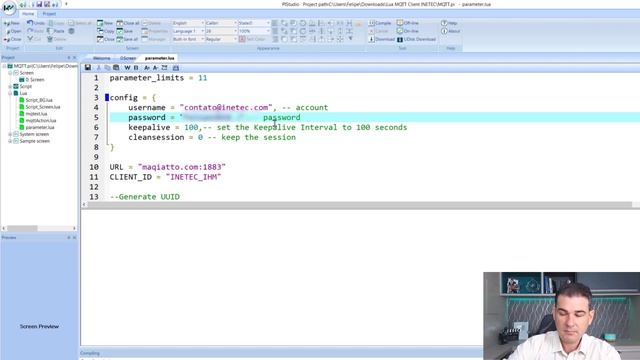
Task: Expand the Sample screen tree node
Action: tap(10, 141)
